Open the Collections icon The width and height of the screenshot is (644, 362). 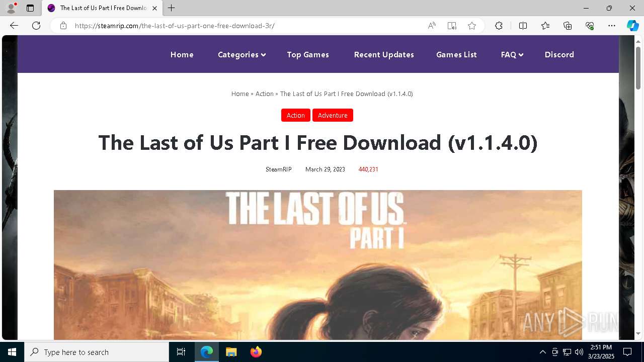coord(568,26)
